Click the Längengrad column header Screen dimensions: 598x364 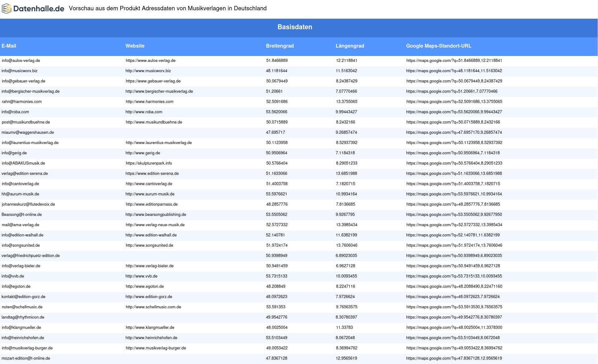click(x=350, y=46)
